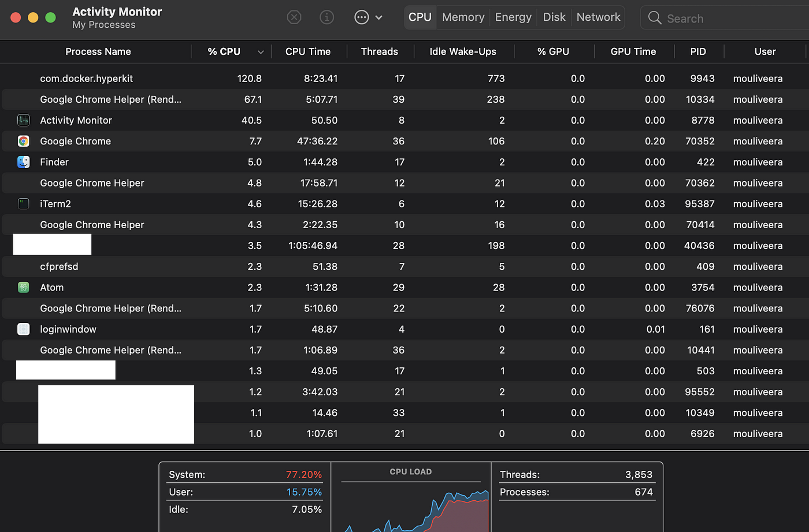Switch to the Network tab
Viewport: 809px width, 532px height.
tap(599, 17)
